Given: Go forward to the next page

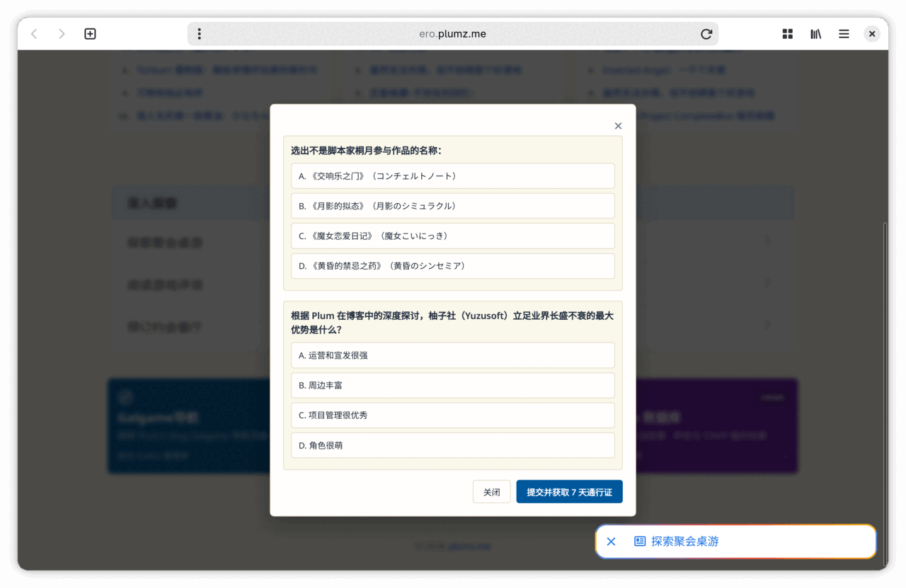Looking at the screenshot, I should tap(62, 34).
